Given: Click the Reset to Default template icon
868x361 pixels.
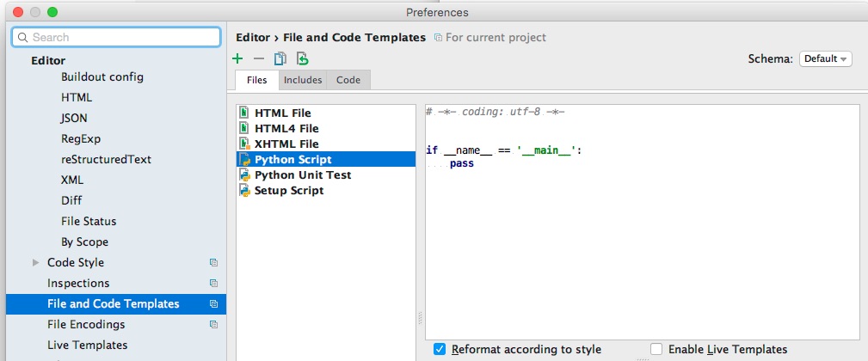Looking at the screenshot, I should click(x=302, y=58).
